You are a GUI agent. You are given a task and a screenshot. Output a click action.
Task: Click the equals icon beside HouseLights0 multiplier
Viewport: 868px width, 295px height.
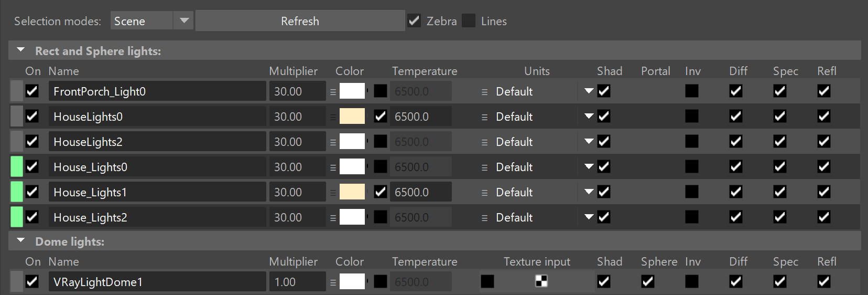click(333, 117)
